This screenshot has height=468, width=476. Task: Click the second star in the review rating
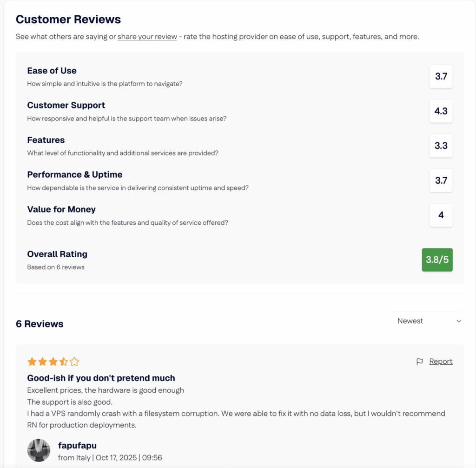[42, 361]
